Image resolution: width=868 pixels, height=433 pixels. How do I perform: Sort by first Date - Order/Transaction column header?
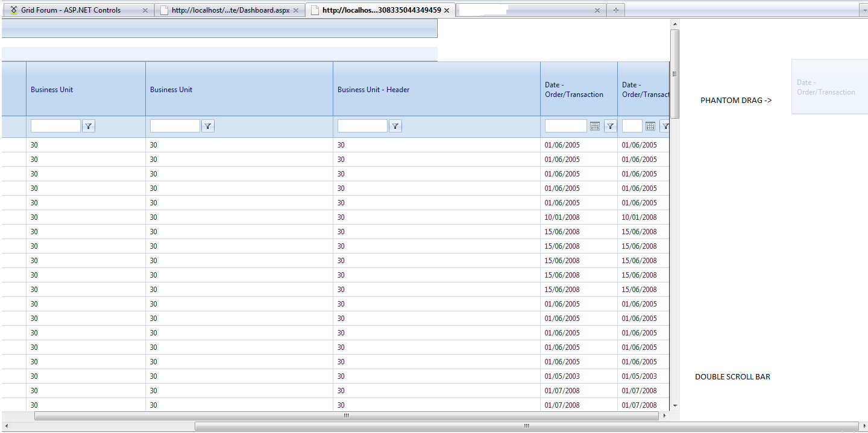point(574,90)
